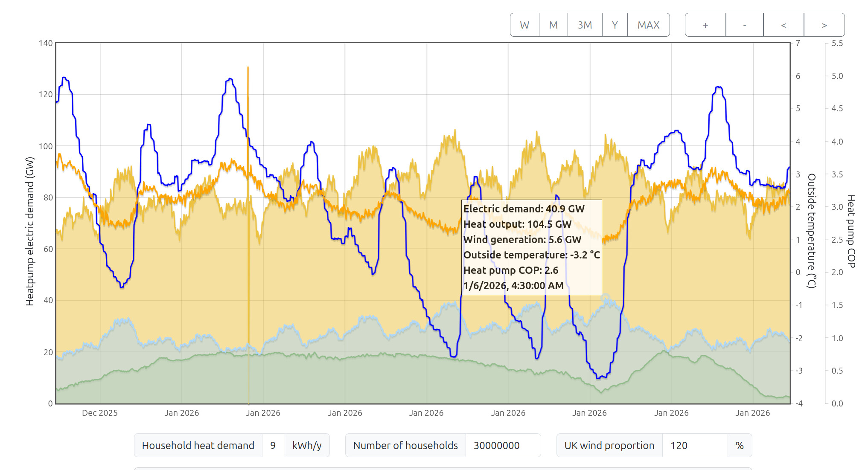
Task: Click the % unit beside wind proportion
Action: pyautogui.click(x=740, y=446)
